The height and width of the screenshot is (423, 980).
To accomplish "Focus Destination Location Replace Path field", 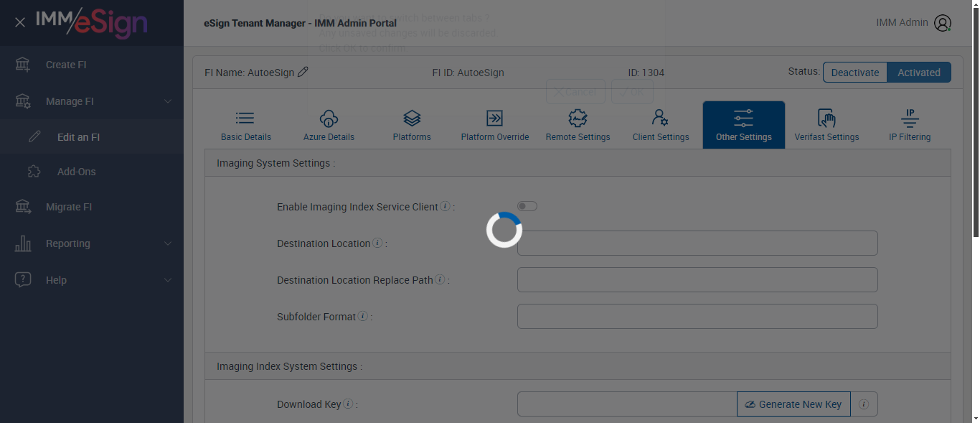I will [697, 279].
